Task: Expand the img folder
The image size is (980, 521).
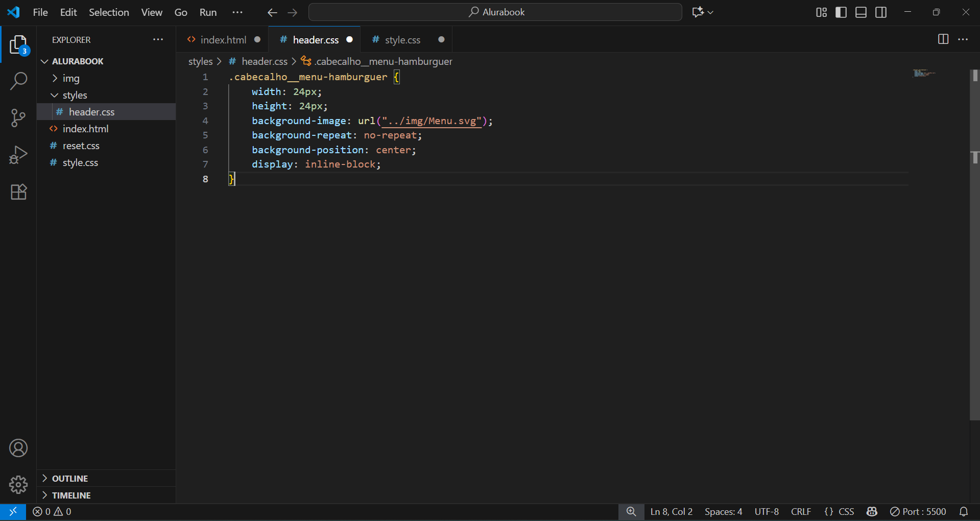Action: click(x=71, y=78)
